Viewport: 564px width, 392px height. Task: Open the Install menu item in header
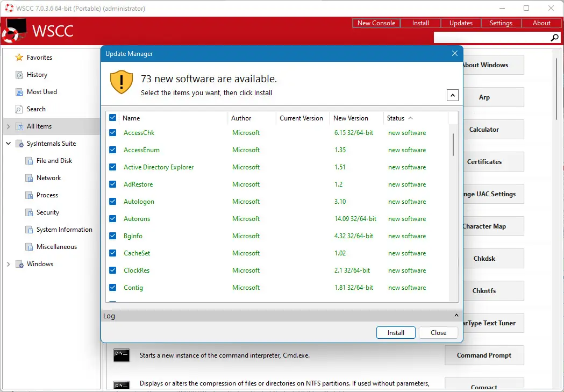pos(420,23)
